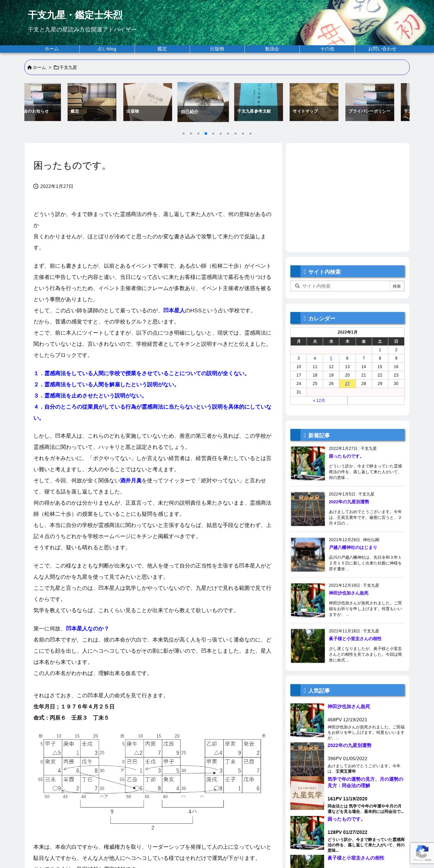Image resolution: width=434 pixels, height=868 pixels.
Task: Open recent post 困ったものです。
Action: (346, 456)
